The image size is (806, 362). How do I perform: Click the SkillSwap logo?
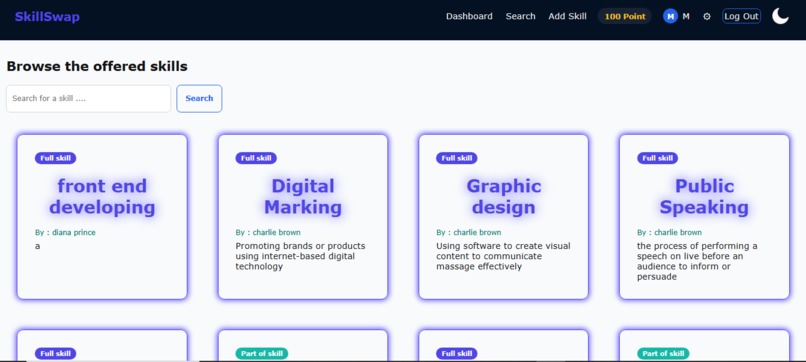coord(47,17)
